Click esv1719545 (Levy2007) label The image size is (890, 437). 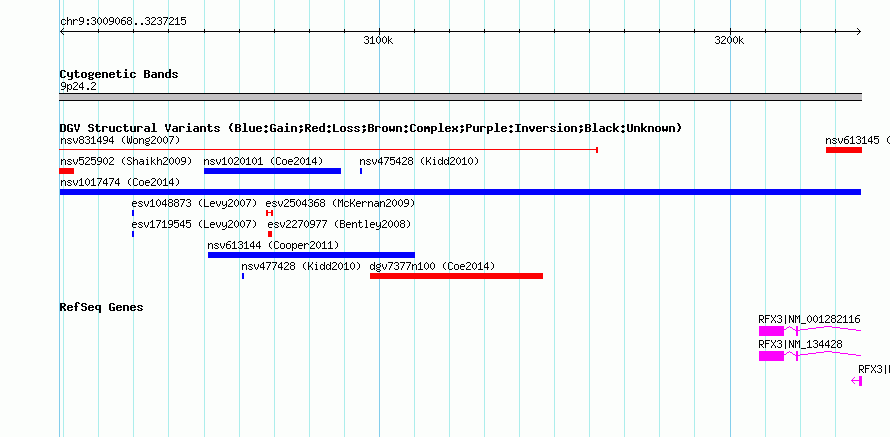[194, 224]
